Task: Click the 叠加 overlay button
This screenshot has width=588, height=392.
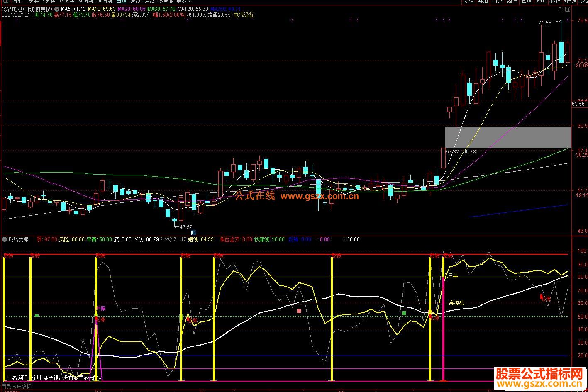Action: (483, 1)
